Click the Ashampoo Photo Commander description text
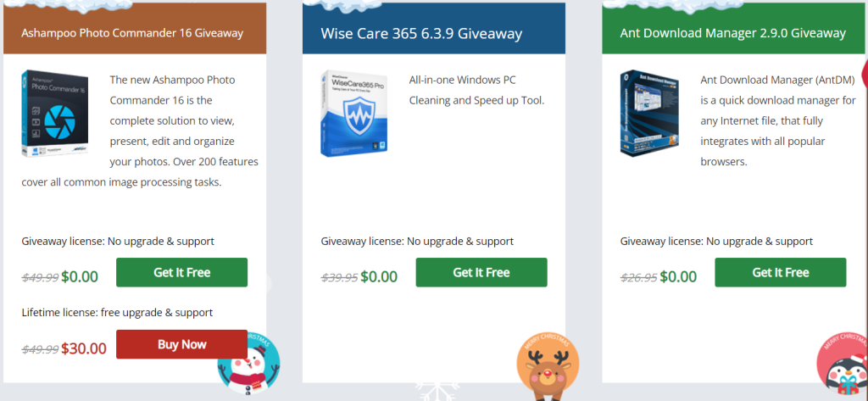This screenshot has width=868, height=401. (x=140, y=131)
